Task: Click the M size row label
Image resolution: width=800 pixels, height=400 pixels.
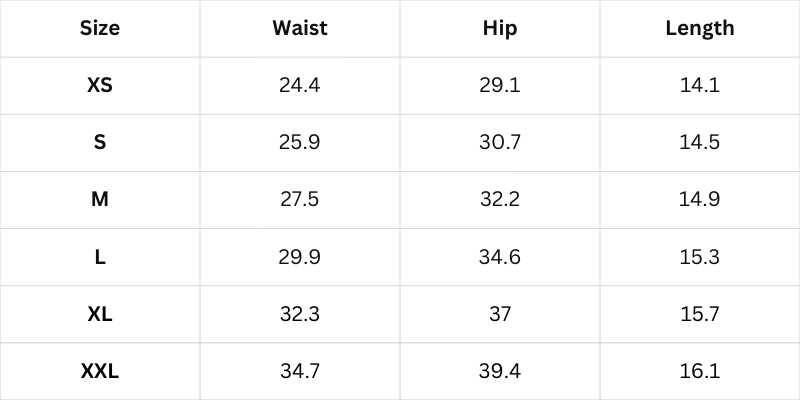Action: coord(100,200)
